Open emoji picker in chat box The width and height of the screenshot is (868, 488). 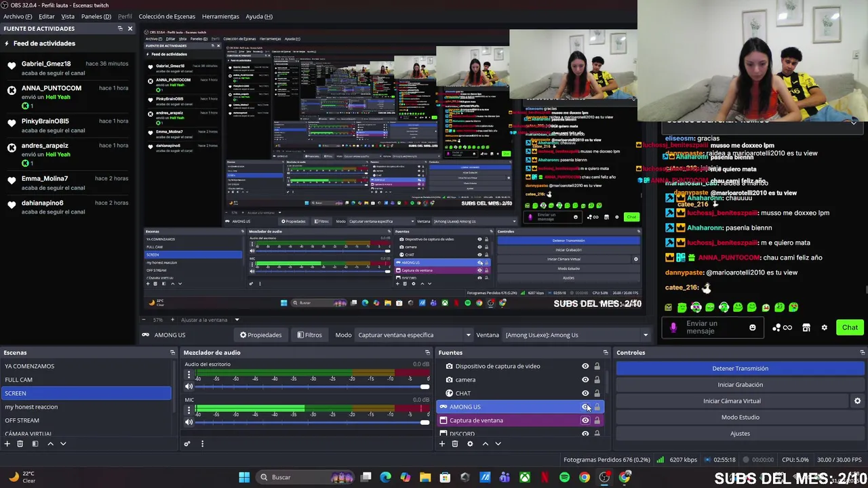tap(752, 327)
